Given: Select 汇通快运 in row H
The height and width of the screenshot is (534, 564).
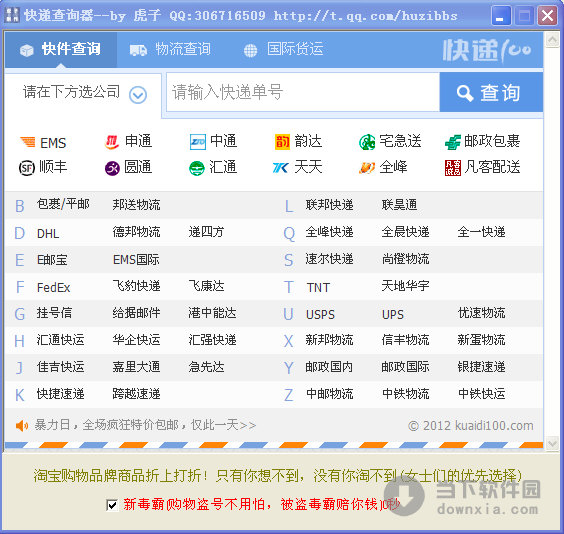Looking at the screenshot, I should click(x=60, y=340).
